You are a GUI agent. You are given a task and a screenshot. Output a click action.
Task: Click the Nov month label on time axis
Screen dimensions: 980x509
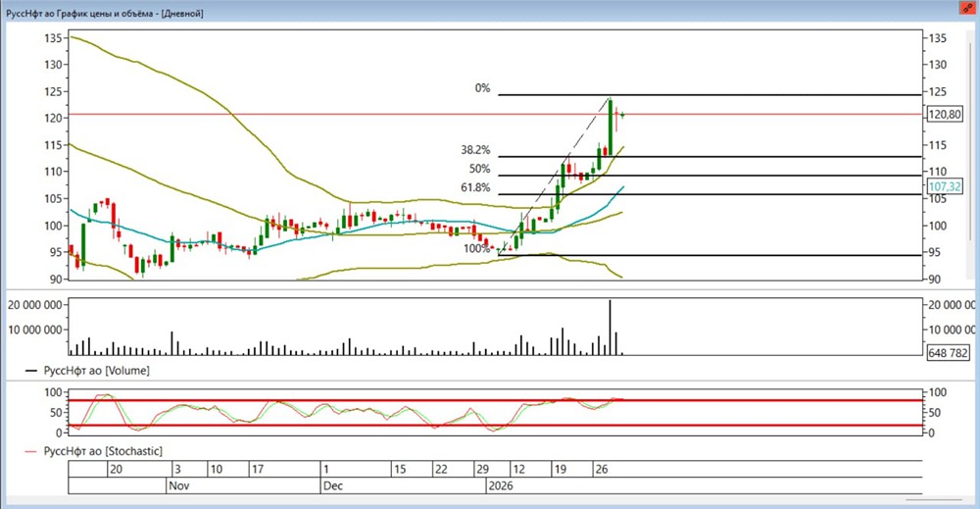(178, 485)
